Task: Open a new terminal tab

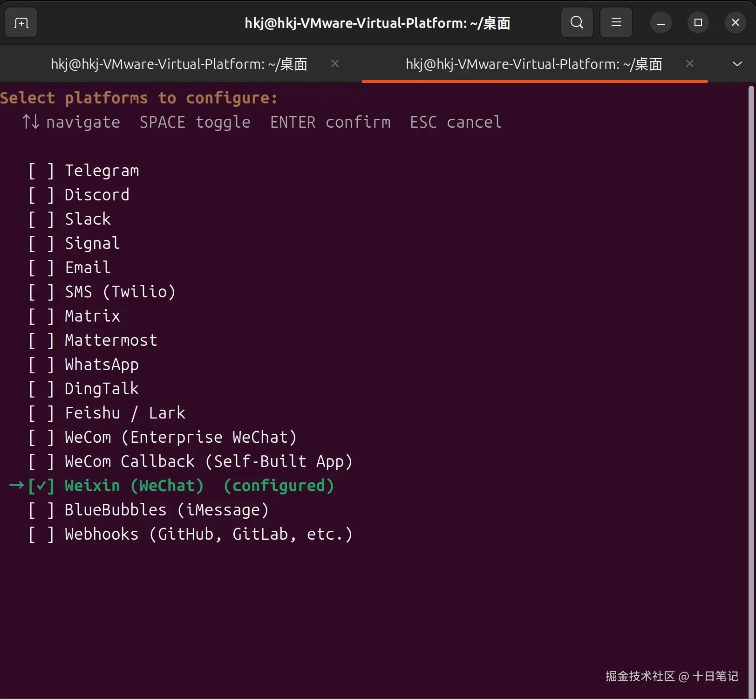Action: click(21, 22)
